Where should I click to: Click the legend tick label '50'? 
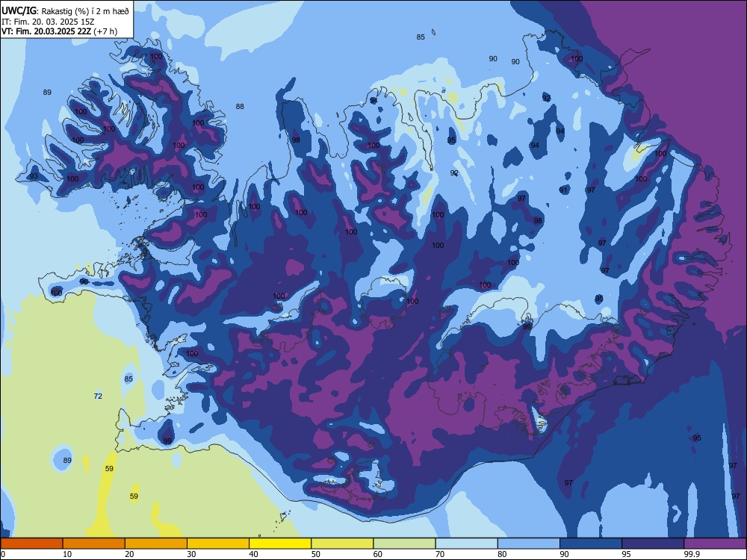click(x=316, y=554)
